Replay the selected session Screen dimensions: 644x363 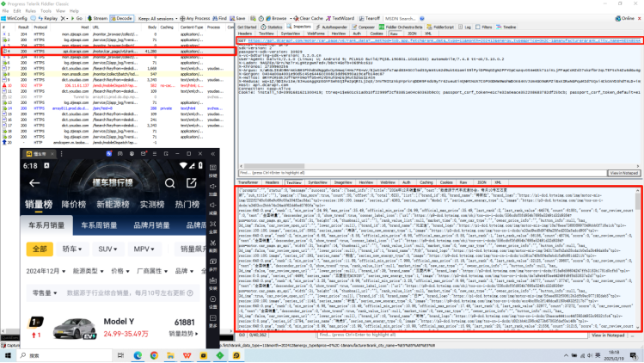coord(47,19)
